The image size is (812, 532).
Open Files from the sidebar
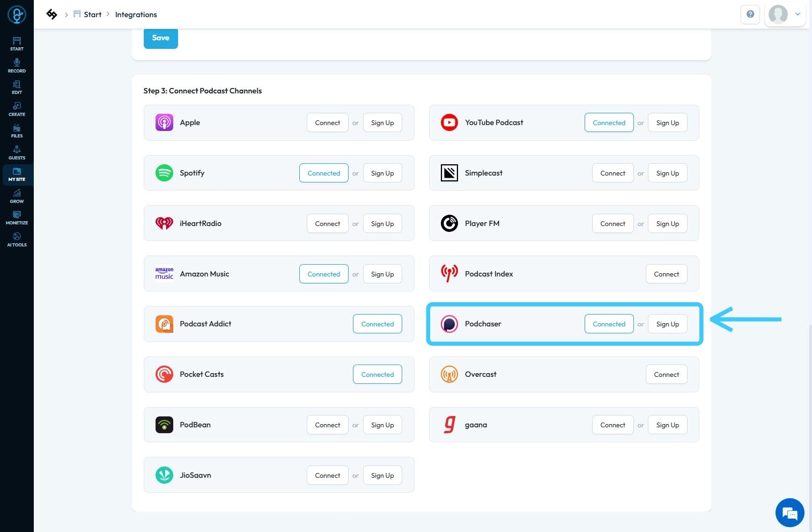(x=17, y=131)
